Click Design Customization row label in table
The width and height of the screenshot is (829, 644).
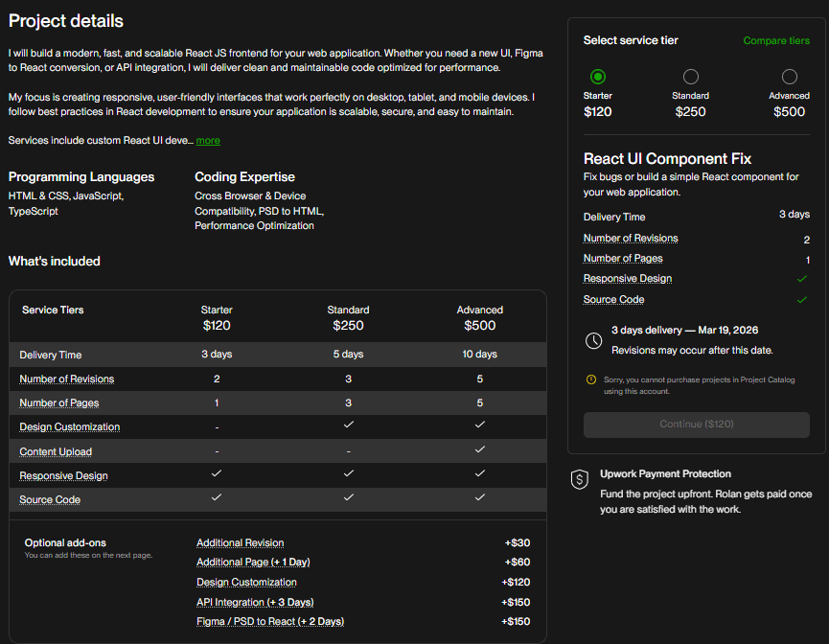[70, 427]
